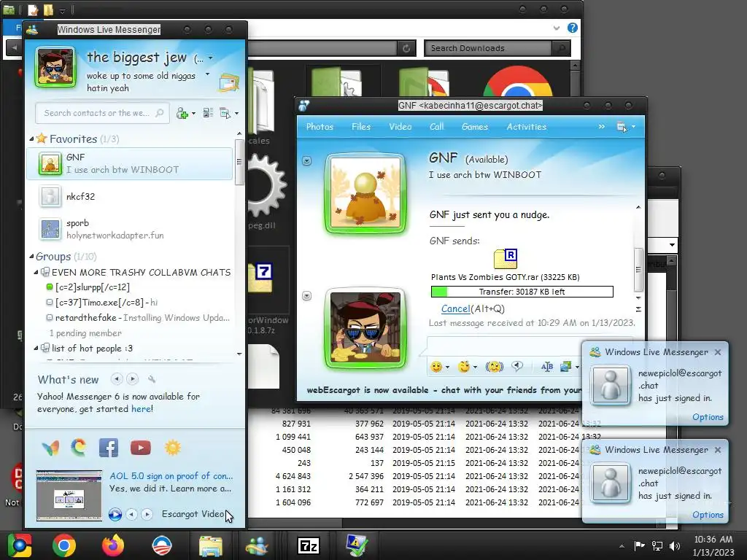
Task: Click the Messenger taskbar icon
Action: pyautogui.click(x=256, y=545)
